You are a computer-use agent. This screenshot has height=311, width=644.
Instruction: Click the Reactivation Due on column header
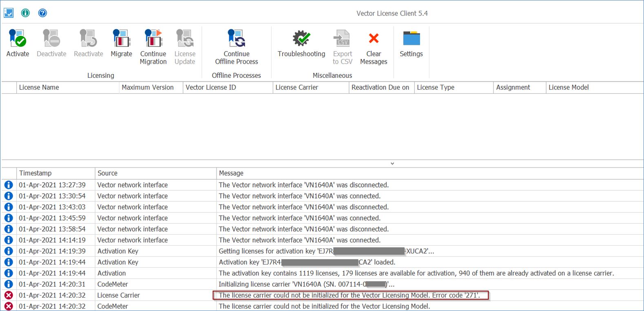[x=380, y=87]
